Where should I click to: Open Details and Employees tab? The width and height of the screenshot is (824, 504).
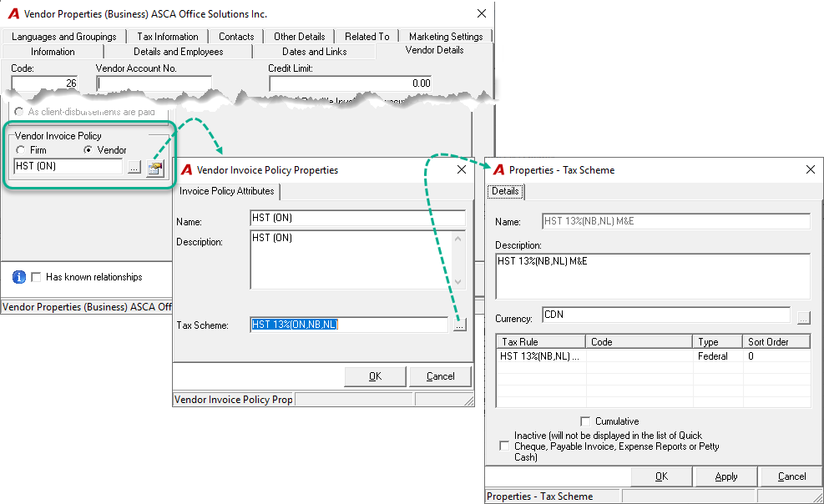(178, 52)
